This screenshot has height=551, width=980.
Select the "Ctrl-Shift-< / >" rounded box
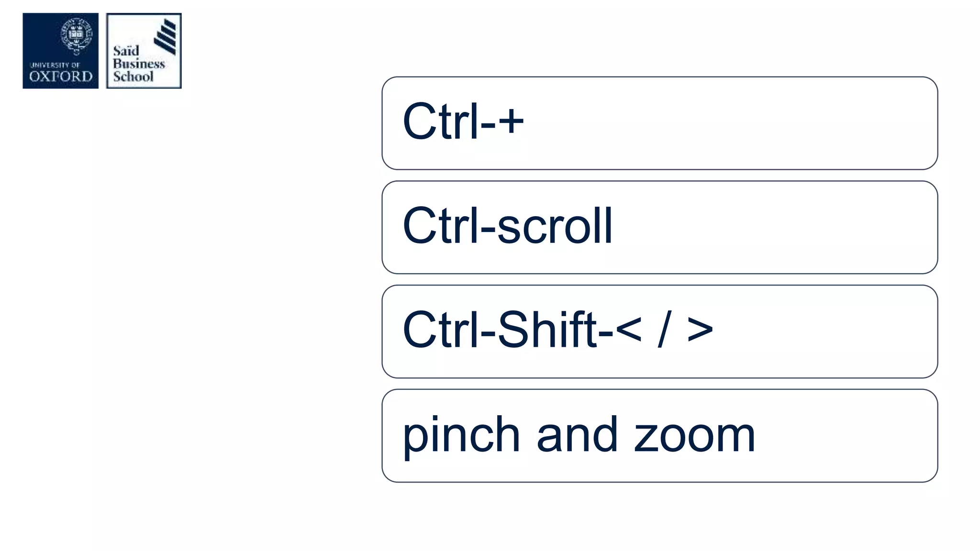pyautogui.click(x=659, y=331)
